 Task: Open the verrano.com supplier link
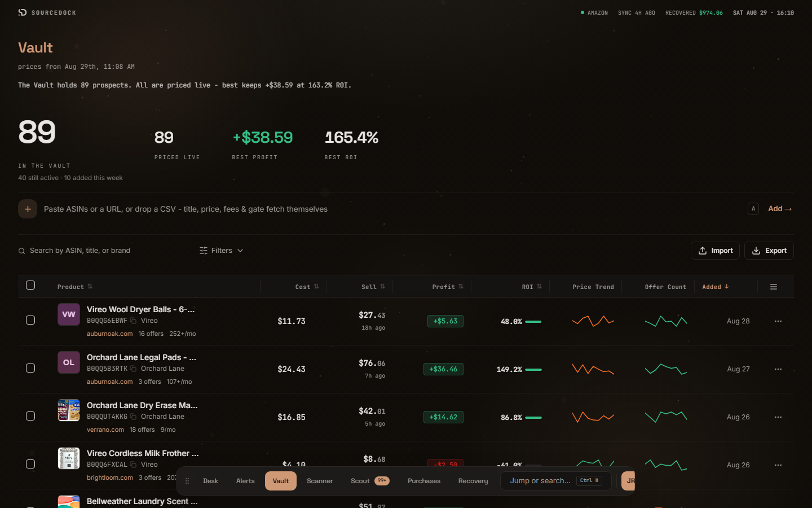coord(105,430)
